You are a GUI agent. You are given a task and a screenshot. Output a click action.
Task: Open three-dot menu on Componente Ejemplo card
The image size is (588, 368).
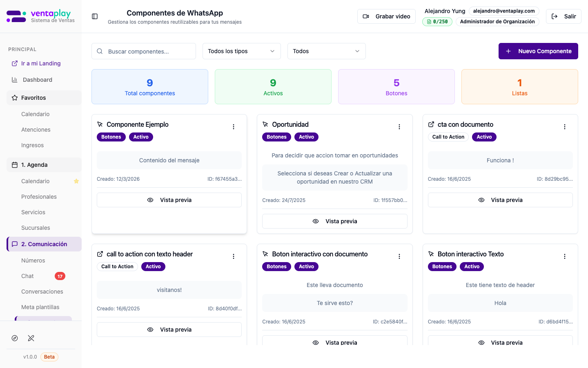(x=234, y=127)
